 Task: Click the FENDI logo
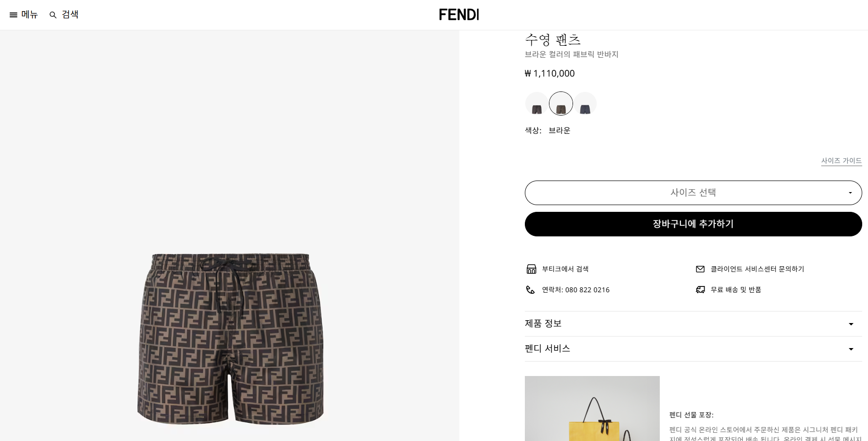459,14
